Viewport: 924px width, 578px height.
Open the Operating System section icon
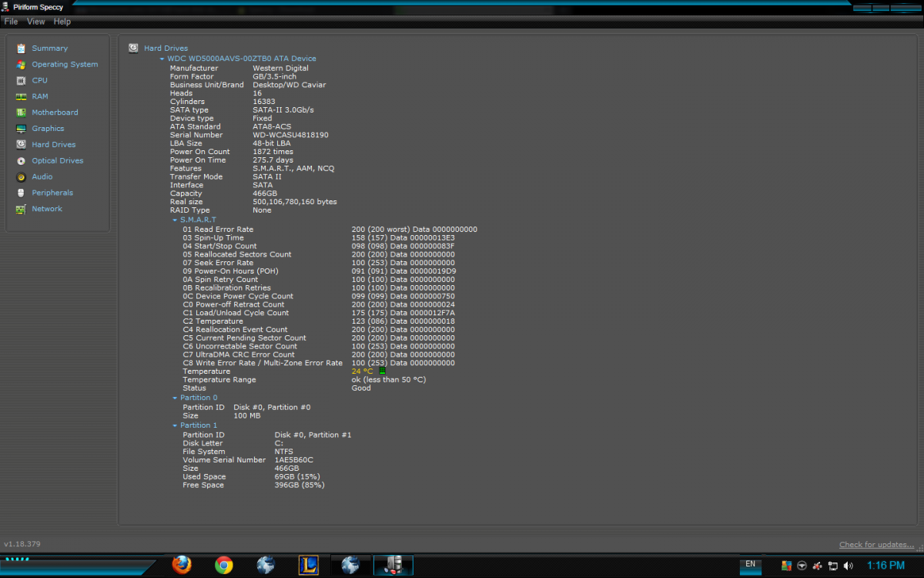coord(21,65)
